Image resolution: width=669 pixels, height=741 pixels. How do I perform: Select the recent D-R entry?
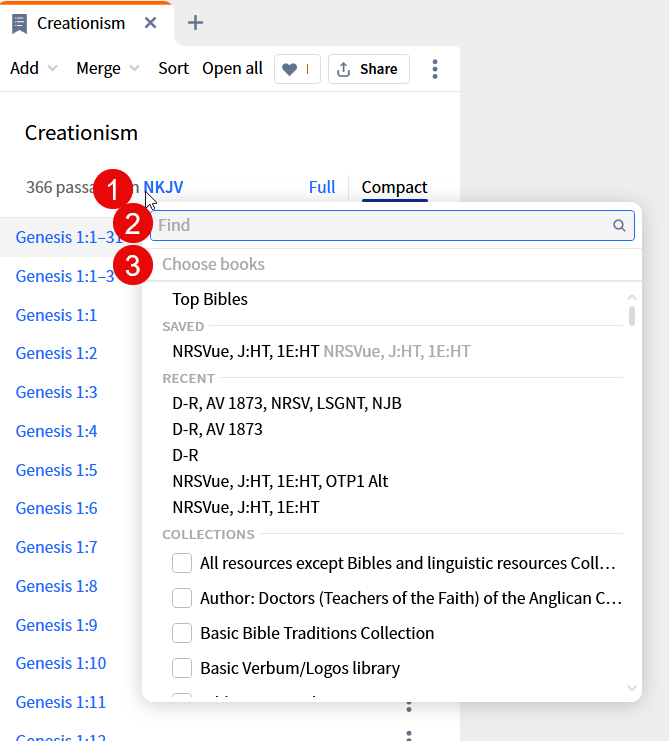pyautogui.click(x=185, y=455)
